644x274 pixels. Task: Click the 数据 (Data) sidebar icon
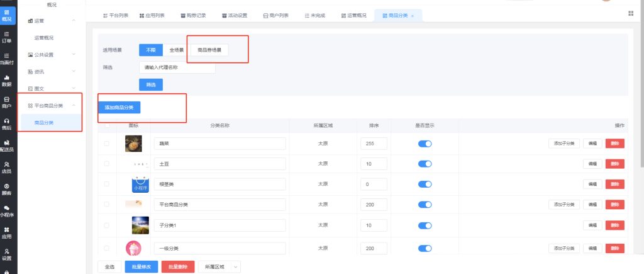(x=7, y=81)
